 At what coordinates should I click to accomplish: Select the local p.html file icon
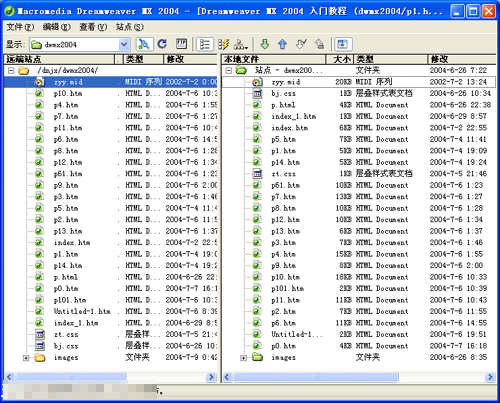click(x=256, y=105)
